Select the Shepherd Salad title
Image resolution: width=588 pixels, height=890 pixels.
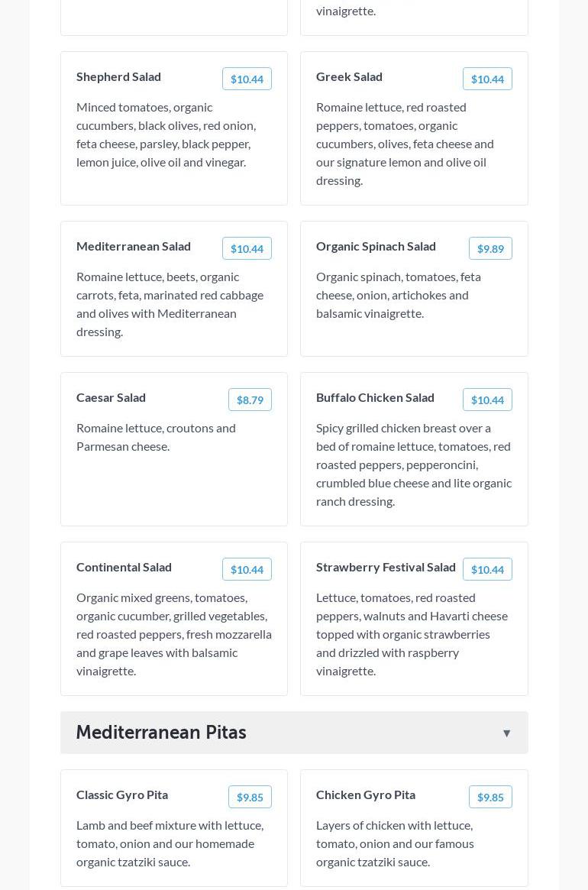(x=118, y=76)
